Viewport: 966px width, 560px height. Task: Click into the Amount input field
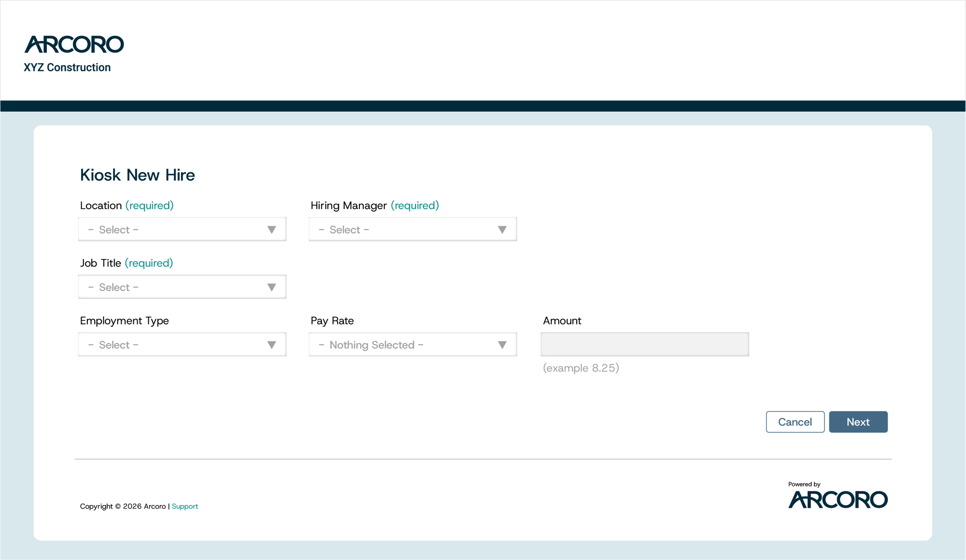[x=645, y=344]
